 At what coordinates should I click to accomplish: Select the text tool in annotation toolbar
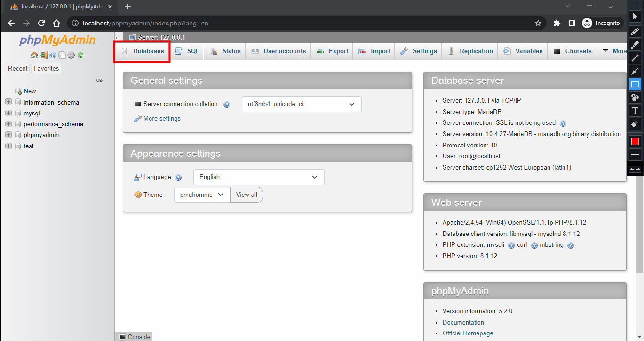coord(635,111)
